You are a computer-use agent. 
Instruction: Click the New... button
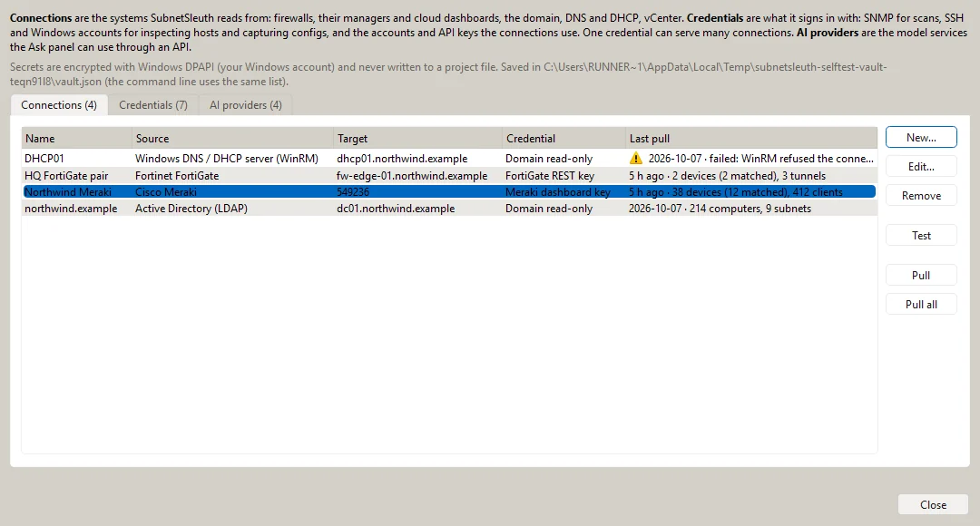pyautogui.click(x=921, y=138)
